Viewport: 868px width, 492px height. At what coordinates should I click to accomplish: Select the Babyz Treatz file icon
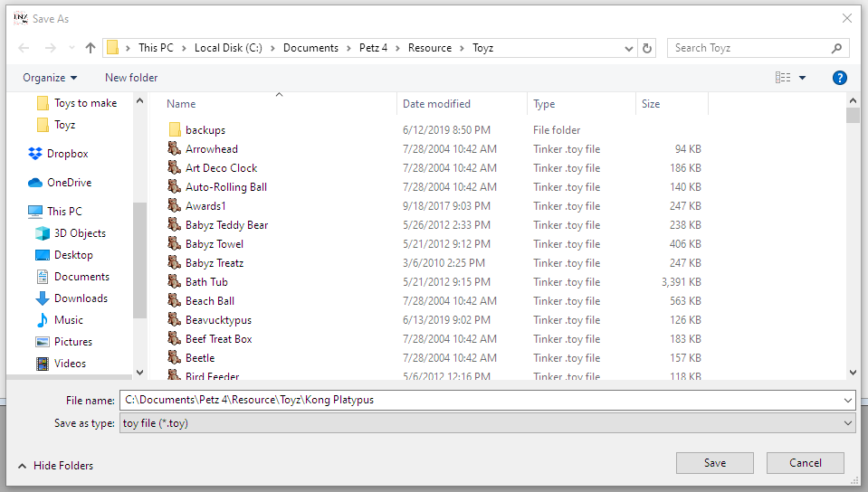[x=175, y=263]
